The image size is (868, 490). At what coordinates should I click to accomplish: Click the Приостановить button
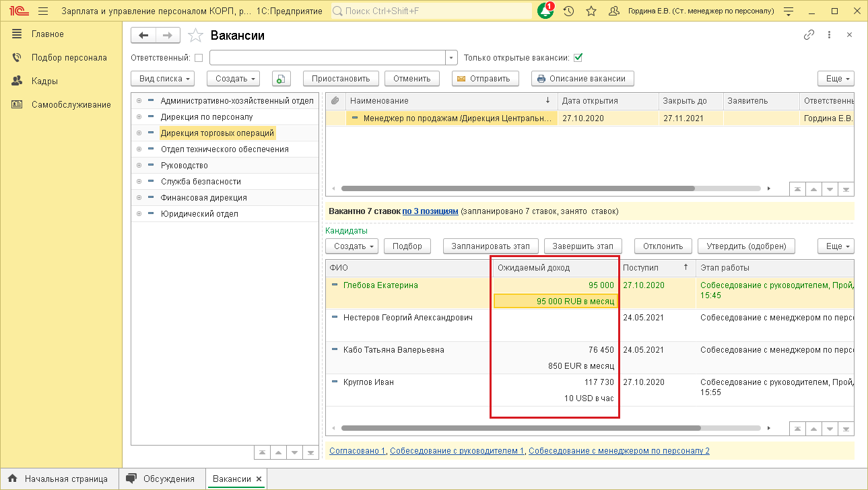coord(341,79)
